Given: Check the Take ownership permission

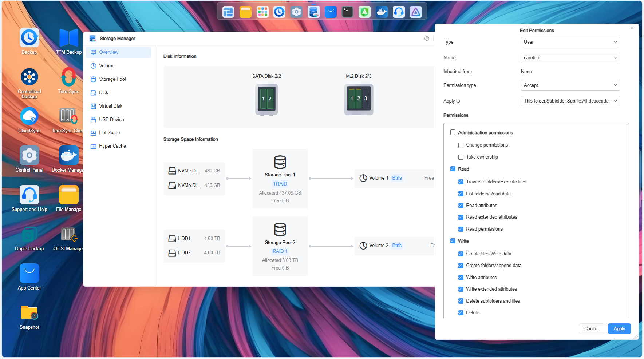Looking at the screenshot, I should pyautogui.click(x=461, y=157).
